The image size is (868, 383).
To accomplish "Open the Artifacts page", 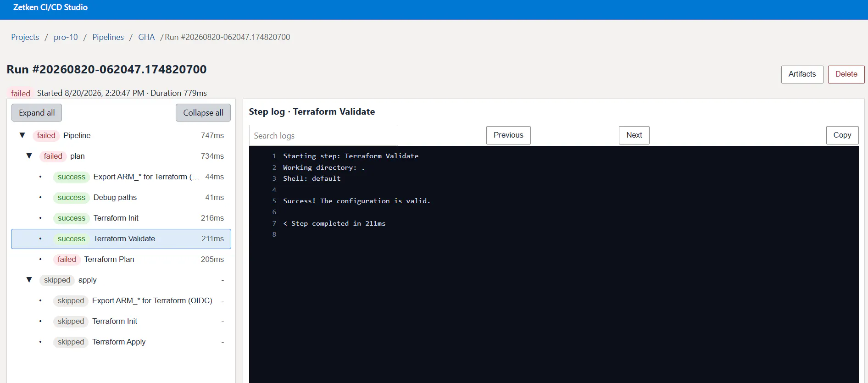I will click(802, 74).
